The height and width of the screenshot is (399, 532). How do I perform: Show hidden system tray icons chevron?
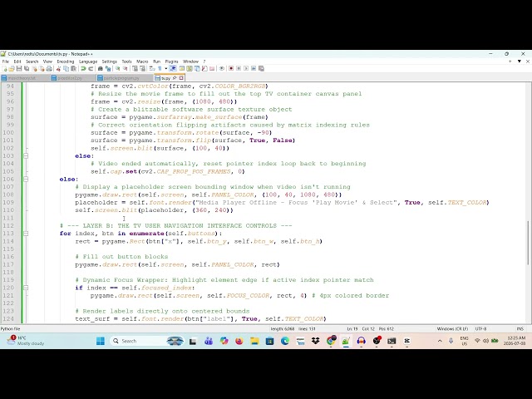click(440, 341)
